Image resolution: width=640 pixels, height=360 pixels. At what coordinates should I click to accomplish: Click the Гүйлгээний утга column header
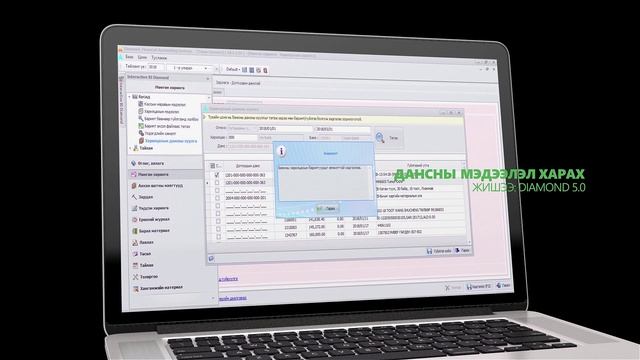click(x=418, y=165)
